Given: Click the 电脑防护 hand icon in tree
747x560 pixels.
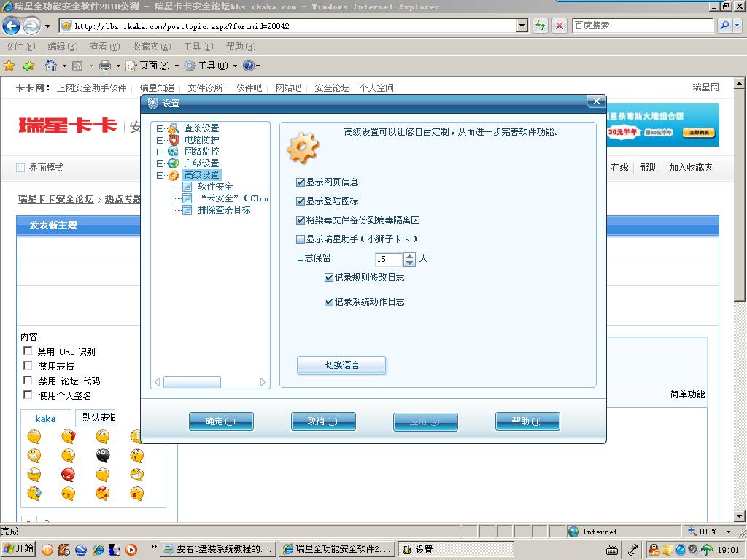Looking at the screenshot, I should coord(174,139).
